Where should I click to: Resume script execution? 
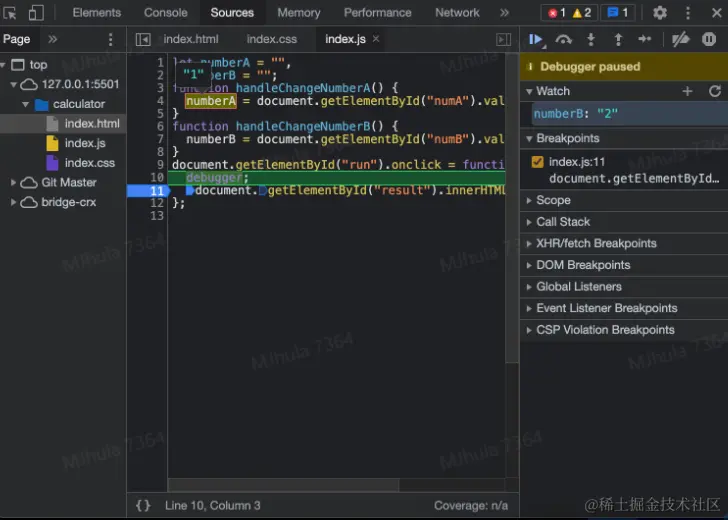click(x=536, y=39)
